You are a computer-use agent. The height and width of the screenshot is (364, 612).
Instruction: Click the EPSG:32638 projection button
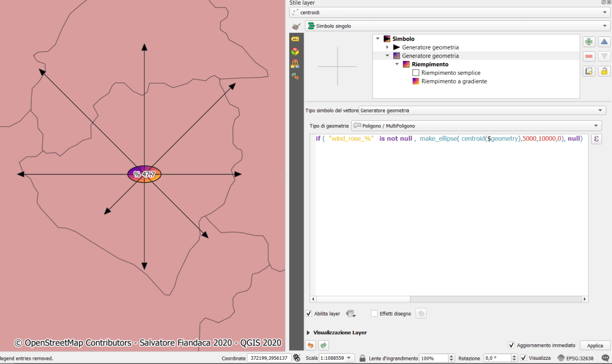pyautogui.click(x=577, y=358)
